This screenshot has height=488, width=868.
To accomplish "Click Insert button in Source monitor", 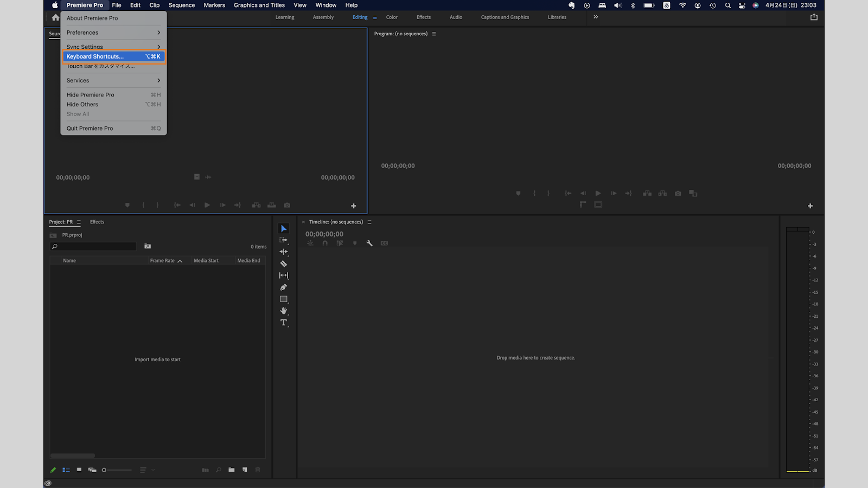I will (257, 206).
